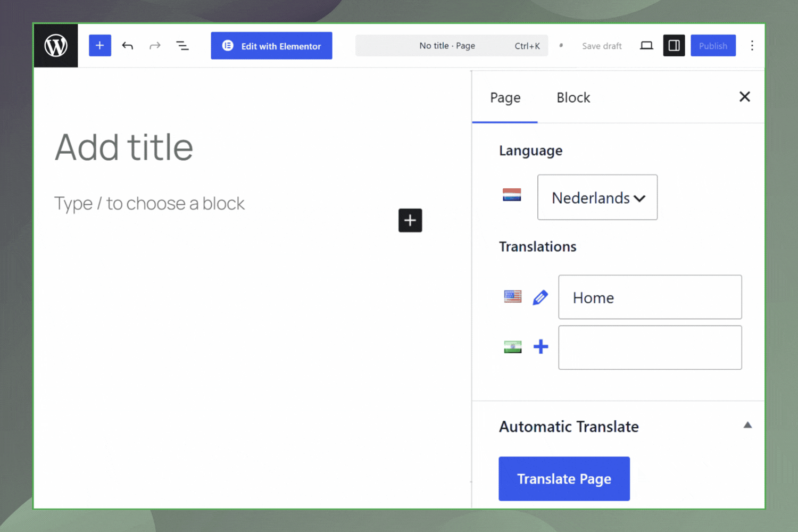Click the Language section heading
This screenshot has width=798, height=532.
pyautogui.click(x=530, y=151)
